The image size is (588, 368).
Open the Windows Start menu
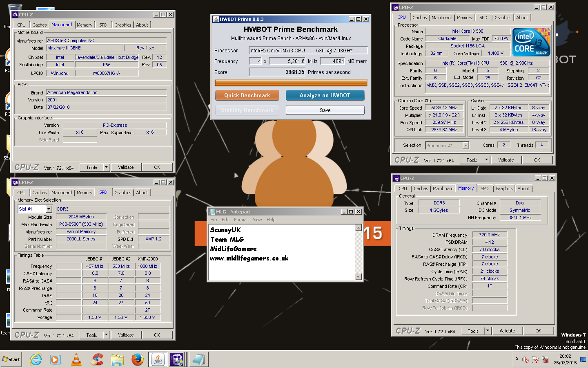pyautogui.click(x=11, y=359)
